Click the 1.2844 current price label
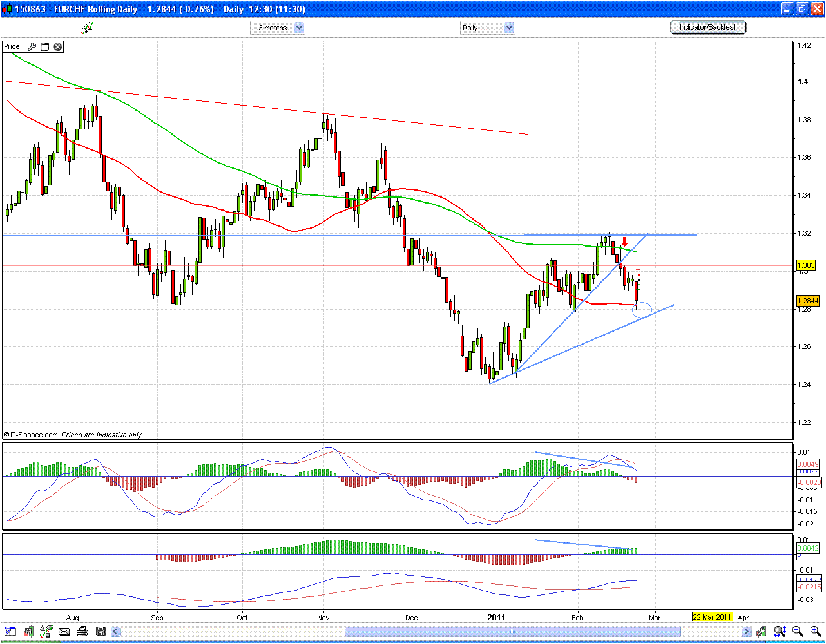This screenshot has height=644, width=826. (x=807, y=301)
